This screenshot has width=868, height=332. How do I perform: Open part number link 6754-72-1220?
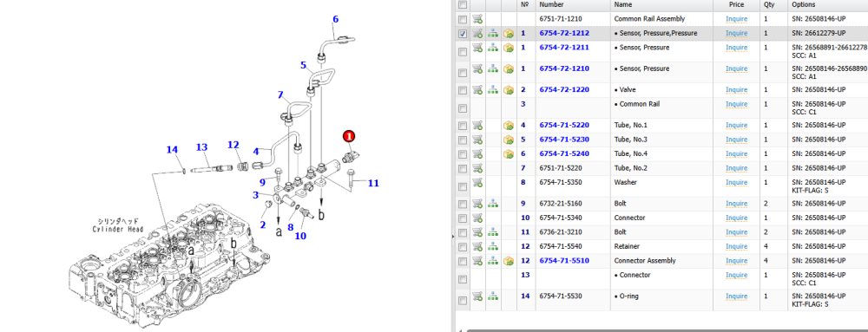[564, 89]
